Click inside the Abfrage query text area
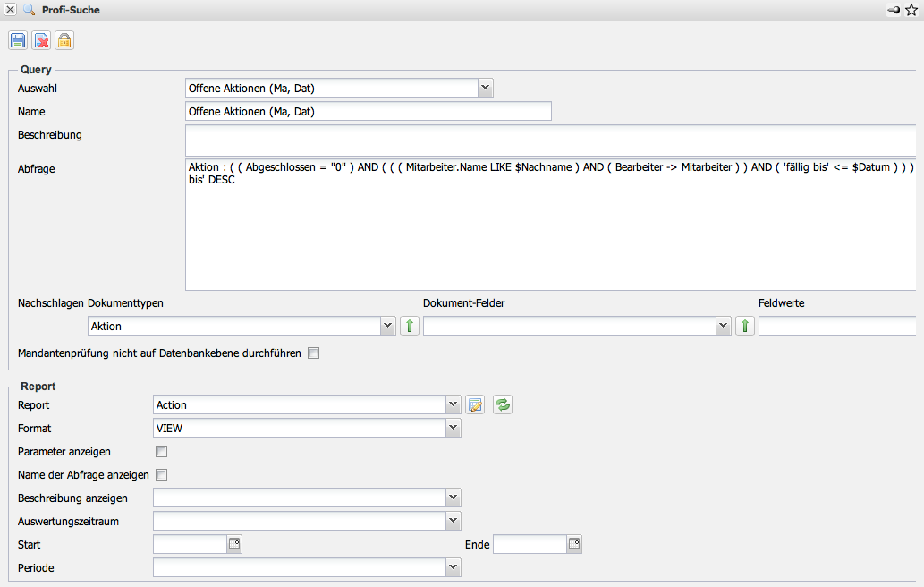Image resolution: width=924 pixels, height=587 pixels. coord(549,233)
